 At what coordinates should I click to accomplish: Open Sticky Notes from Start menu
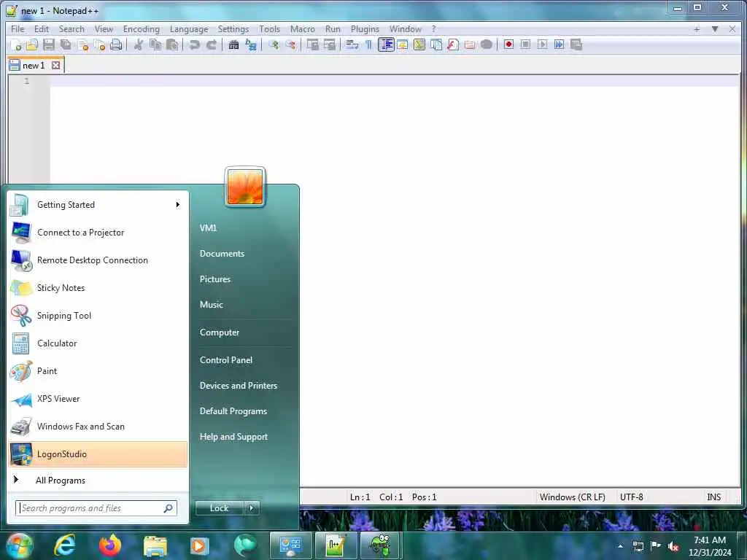98,288
